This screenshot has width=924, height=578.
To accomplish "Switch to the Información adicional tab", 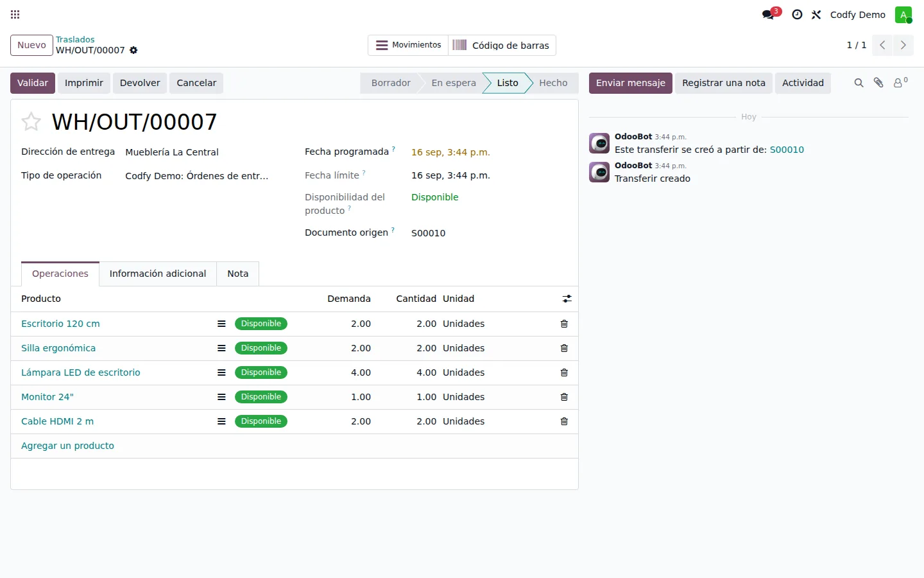I will coord(158,274).
